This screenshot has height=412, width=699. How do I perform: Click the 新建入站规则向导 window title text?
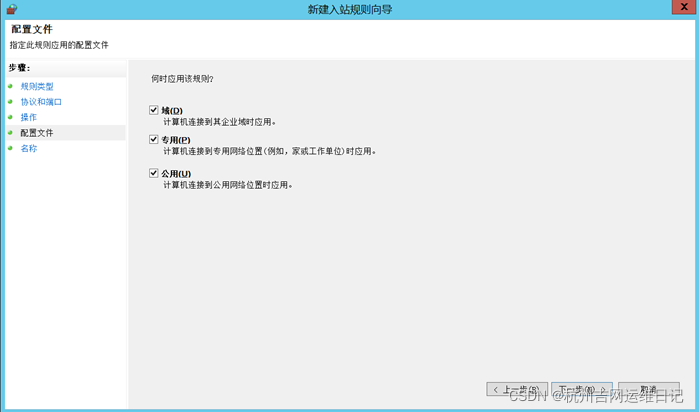click(x=350, y=9)
